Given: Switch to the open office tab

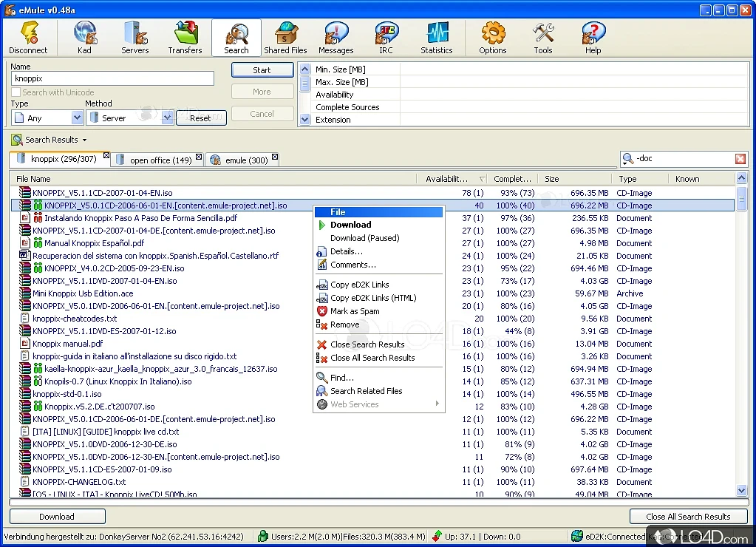Looking at the screenshot, I should pyautogui.click(x=160, y=160).
